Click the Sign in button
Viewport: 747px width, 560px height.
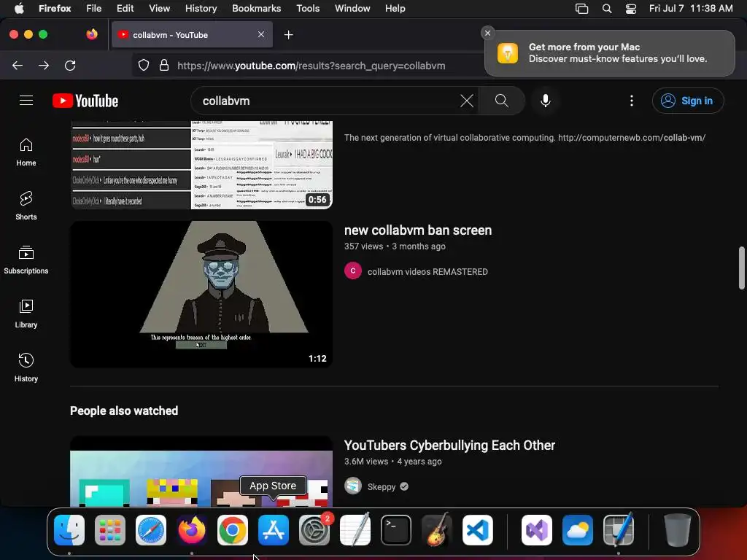point(688,101)
